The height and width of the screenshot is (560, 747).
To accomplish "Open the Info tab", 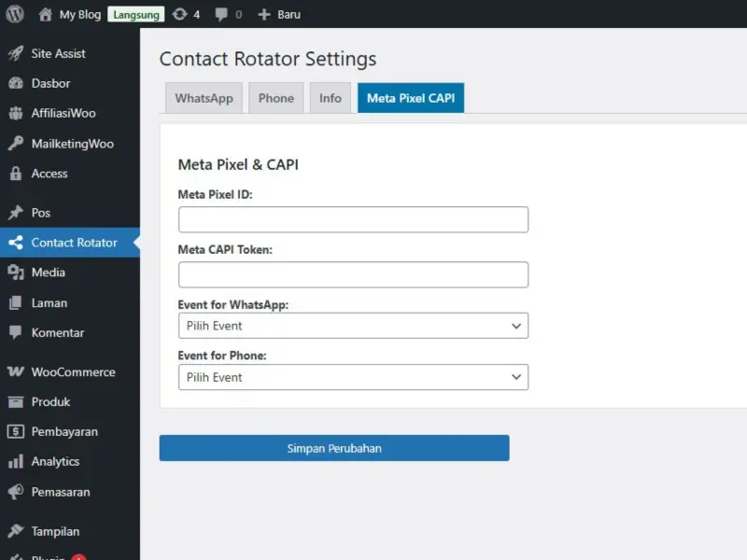I will (x=331, y=98).
